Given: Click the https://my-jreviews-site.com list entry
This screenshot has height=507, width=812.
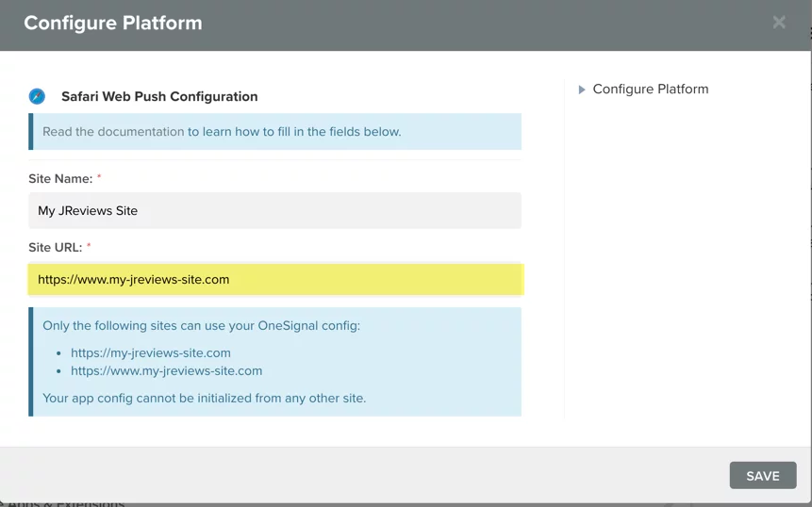Looking at the screenshot, I should coord(151,352).
